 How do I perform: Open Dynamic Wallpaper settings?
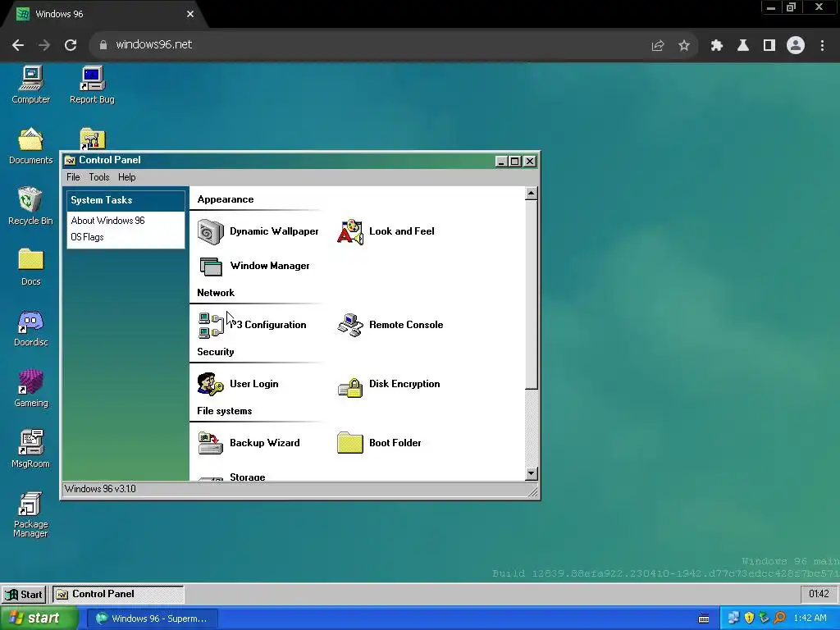(x=258, y=231)
